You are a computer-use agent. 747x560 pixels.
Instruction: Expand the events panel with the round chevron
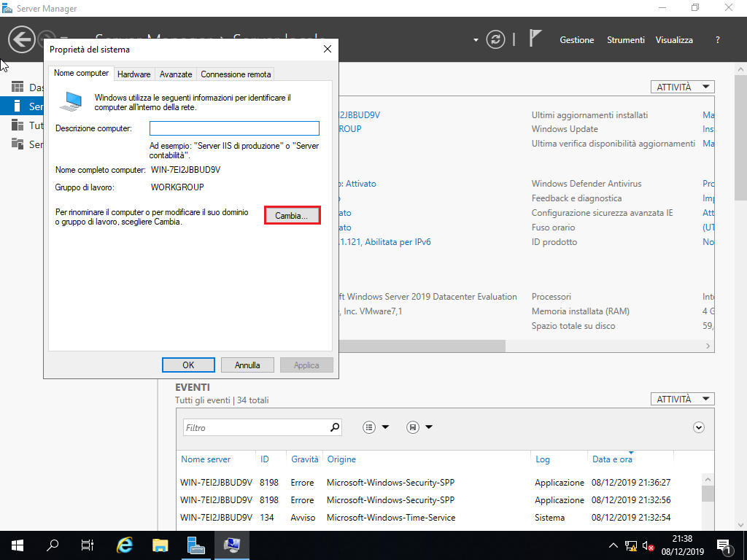coord(698,427)
